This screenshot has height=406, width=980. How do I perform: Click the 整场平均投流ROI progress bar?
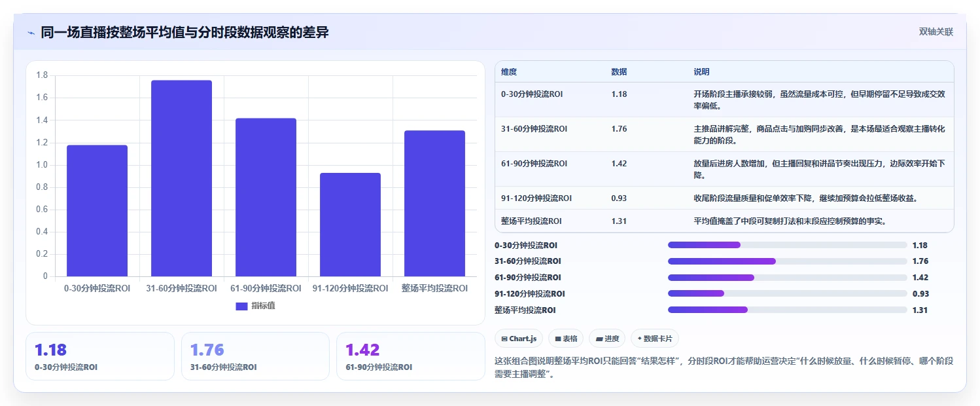pos(787,310)
